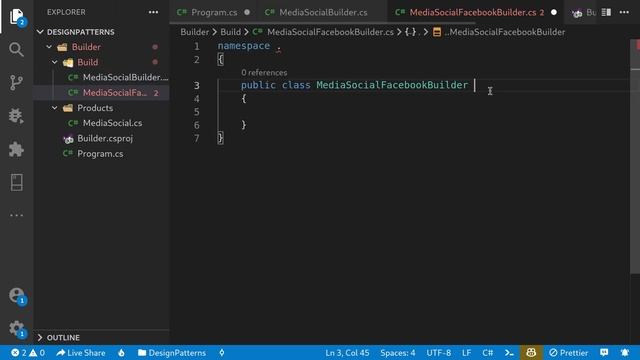Click the rocket launch icon beside the status bar project name

[222, 353]
